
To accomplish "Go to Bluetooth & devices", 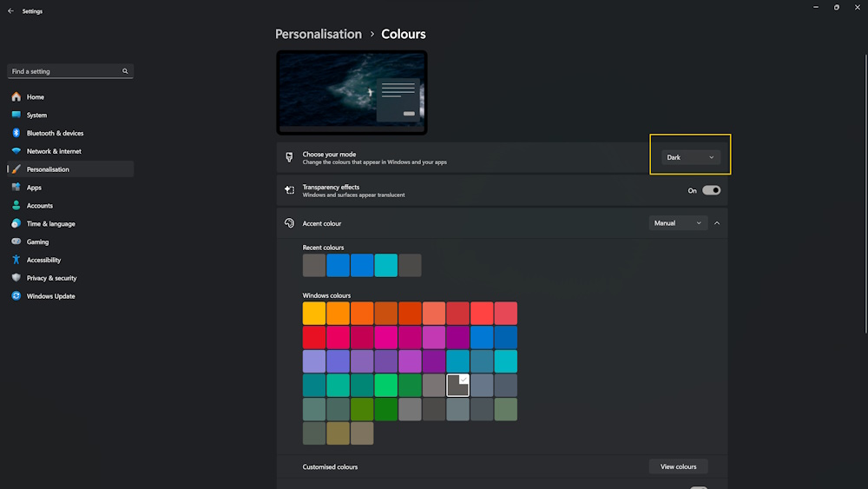I will pyautogui.click(x=70, y=133).
